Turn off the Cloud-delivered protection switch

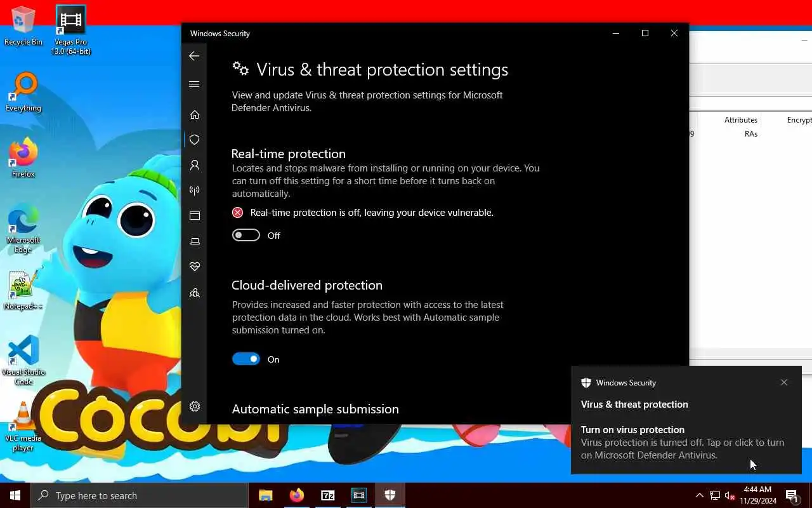[x=246, y=359]
